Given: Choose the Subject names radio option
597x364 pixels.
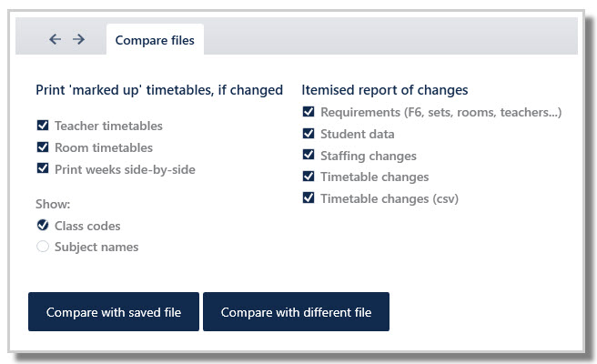Looking at the screenshot, I should point(43,247).
